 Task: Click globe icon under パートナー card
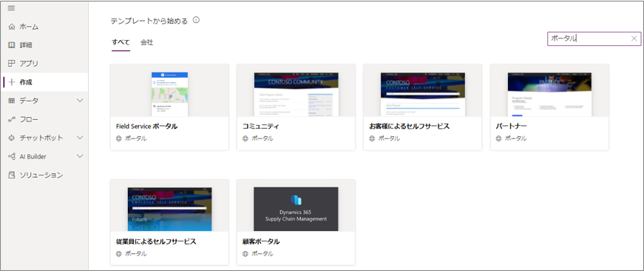click(498, 138)
